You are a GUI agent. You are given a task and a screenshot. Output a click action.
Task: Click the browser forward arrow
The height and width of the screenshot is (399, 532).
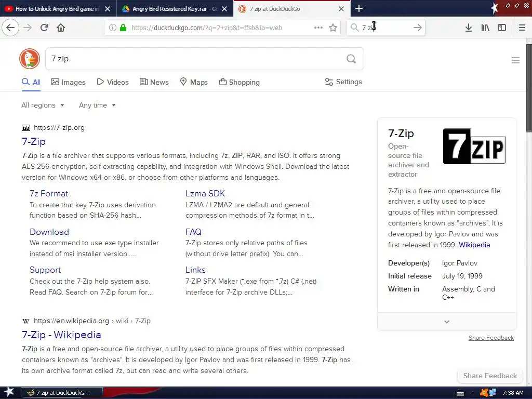click(x=28, y=28)
